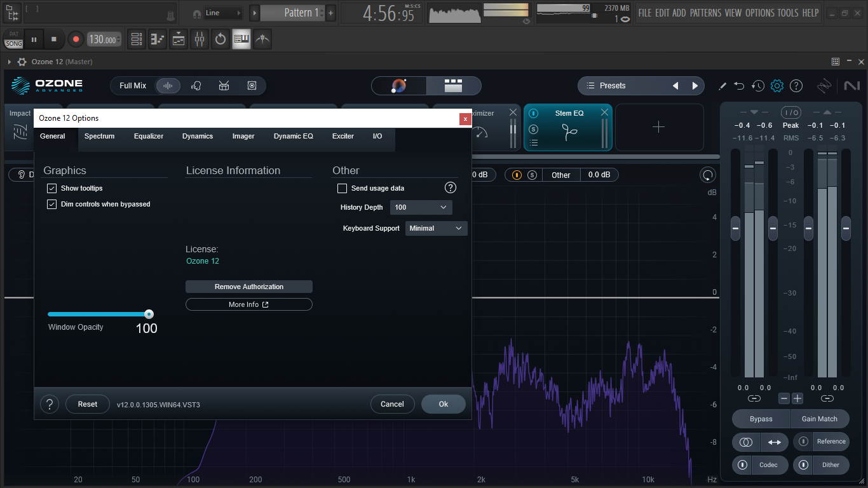Viewport: 868px width, 488px height.
Task: Go to the previous preset arrow
Action: 675,86
